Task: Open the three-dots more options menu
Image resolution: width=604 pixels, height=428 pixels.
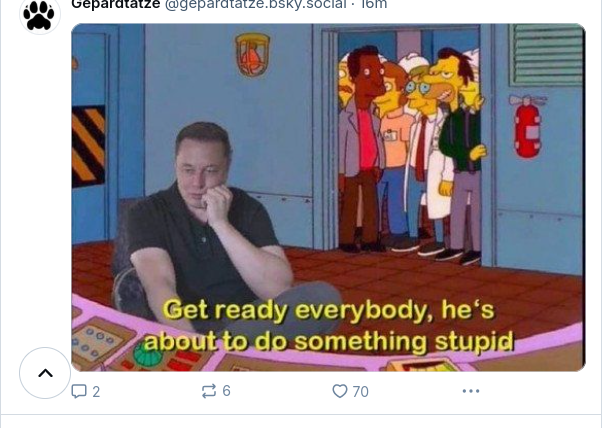Action: point(471,391)
